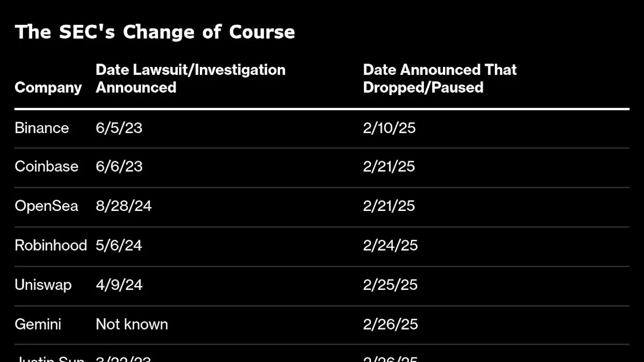Screen dimensions: 644x362
Task: Click Gemini dropped date 2/26/25
Action: (390, 325)
